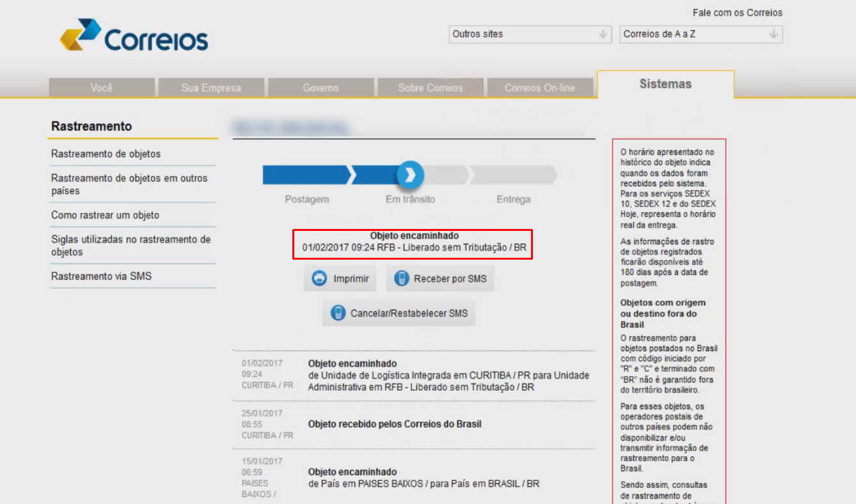Open the Sobre Correios tab

431,88
